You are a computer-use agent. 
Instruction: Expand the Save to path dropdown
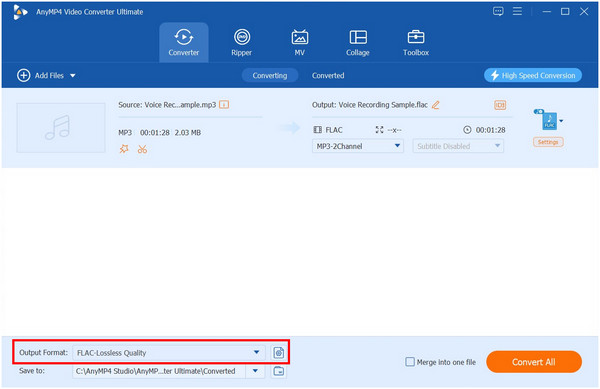[x=255, y=371]
